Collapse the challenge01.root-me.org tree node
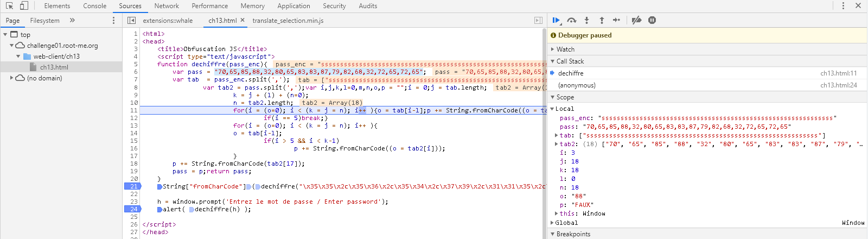 11,45
